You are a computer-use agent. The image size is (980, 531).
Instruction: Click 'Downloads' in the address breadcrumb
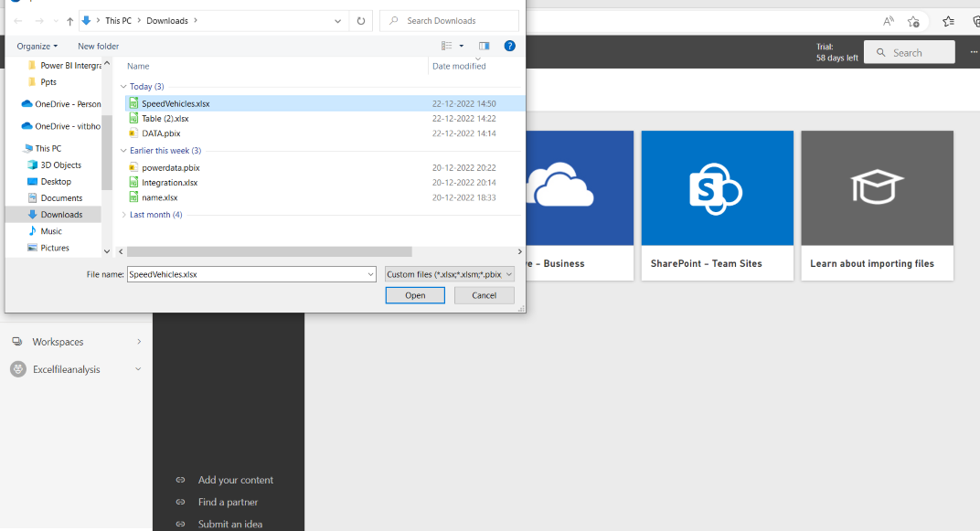click(167, 21)
